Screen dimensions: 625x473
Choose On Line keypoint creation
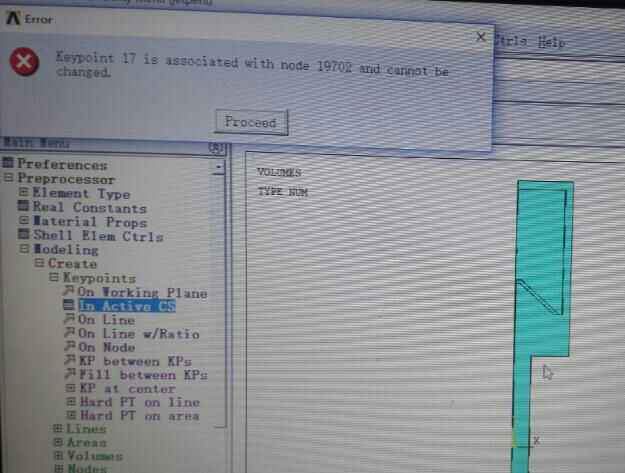[106, 320]
